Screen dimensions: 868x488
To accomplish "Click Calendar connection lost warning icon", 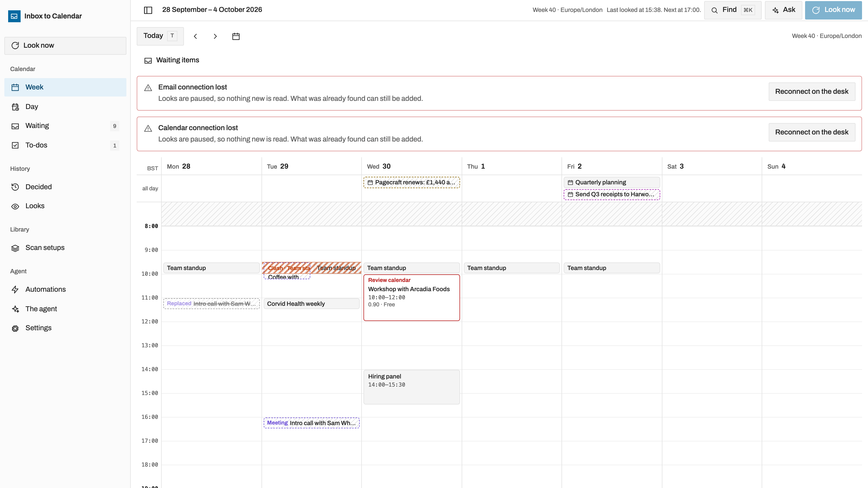I will coord(148,129).
